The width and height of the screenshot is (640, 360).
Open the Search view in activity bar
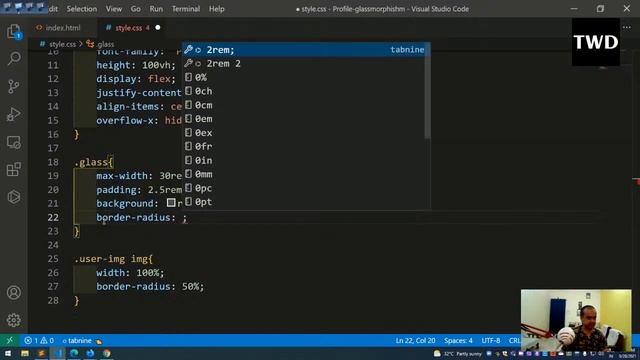click(13, 59)
